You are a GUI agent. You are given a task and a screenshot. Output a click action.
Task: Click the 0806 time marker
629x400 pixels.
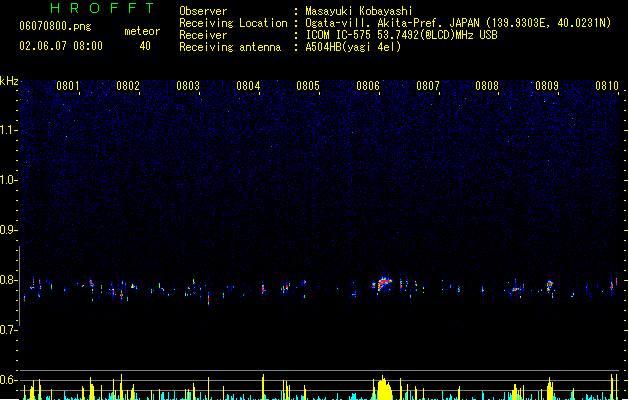(x=368, y=86)
